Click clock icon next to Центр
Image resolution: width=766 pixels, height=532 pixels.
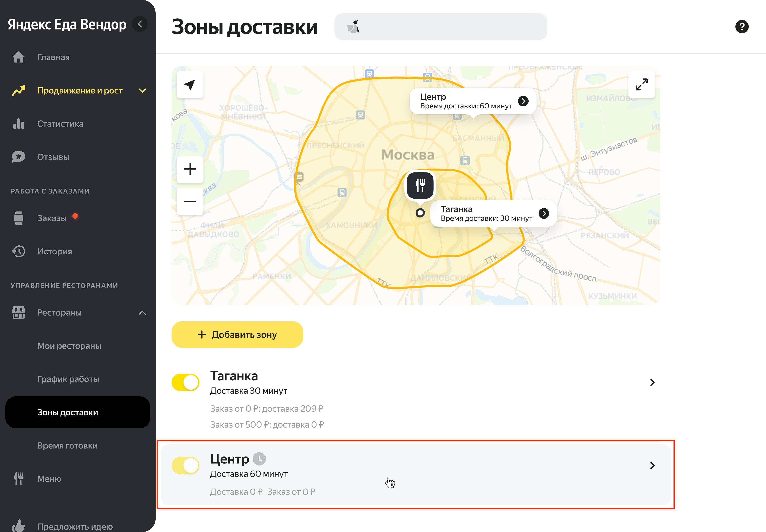(x=259, y=459)
